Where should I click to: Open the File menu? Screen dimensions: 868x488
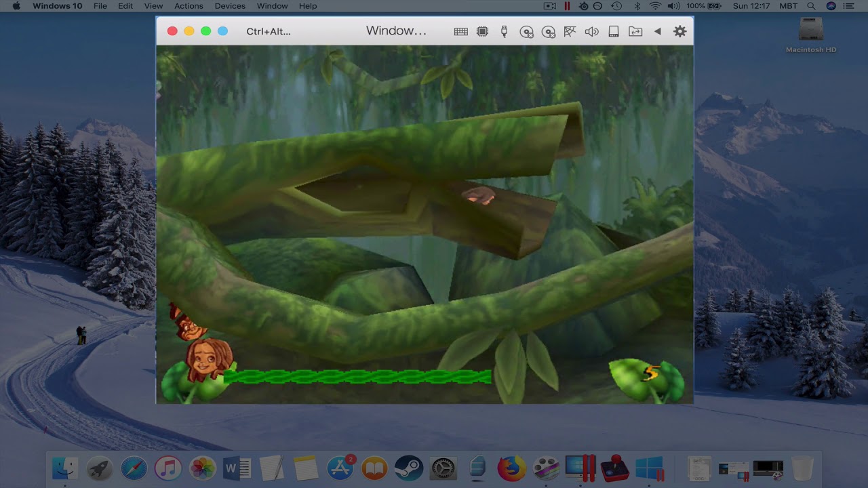(x=100, y=6)
